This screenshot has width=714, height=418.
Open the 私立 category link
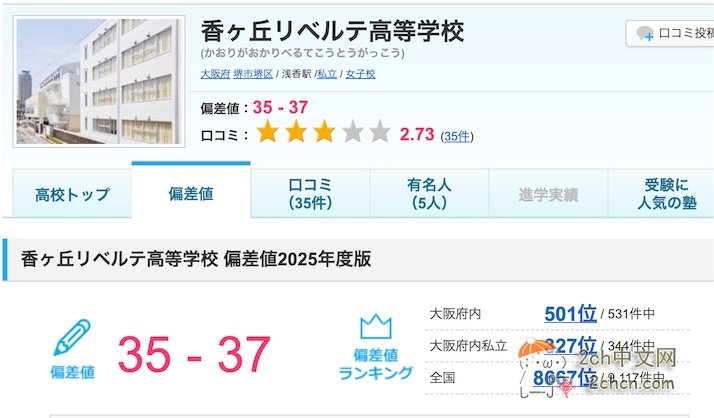pyautogui.click(x=327, y=74)
